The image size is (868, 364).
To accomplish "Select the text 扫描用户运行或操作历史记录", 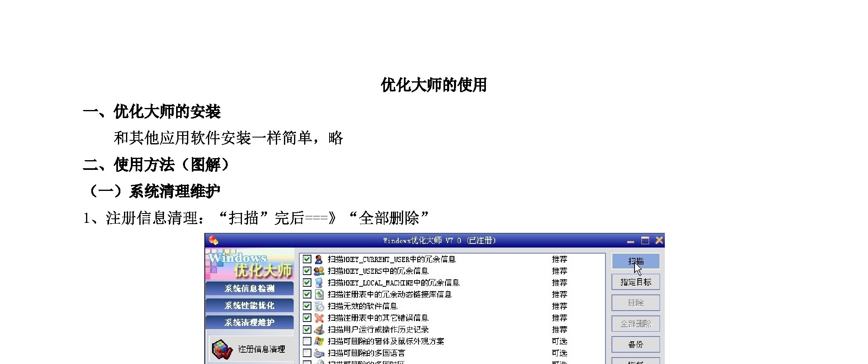I will (378, 330).
